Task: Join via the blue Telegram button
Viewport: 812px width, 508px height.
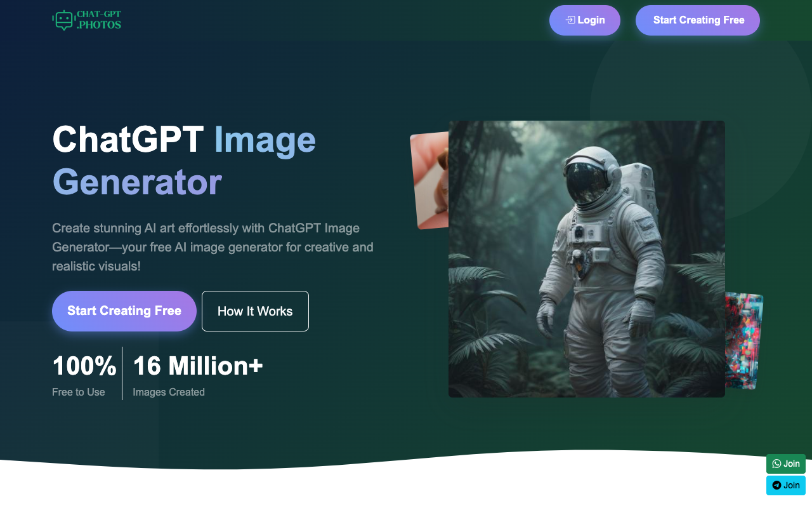Action: pyautogui.click(x=786, y=486)
